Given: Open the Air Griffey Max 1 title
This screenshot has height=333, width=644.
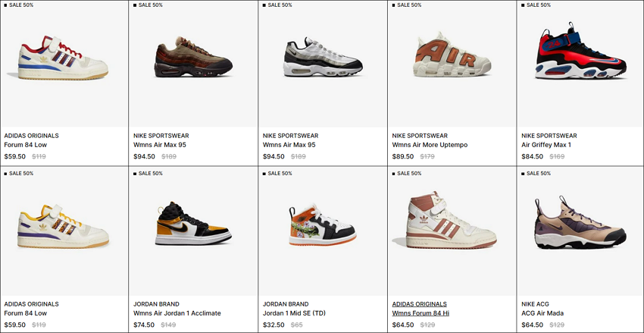Looking at the screenshot, I should [546, 145].
